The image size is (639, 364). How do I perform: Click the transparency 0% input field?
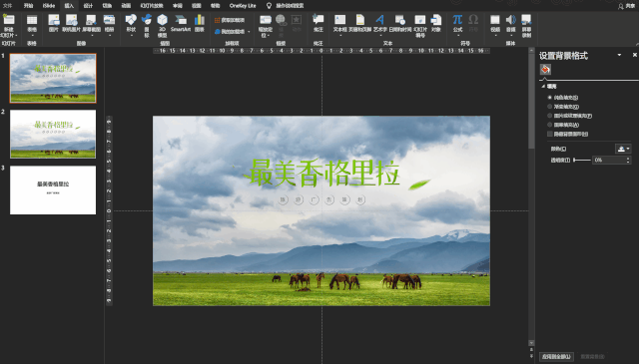coord(609,160)
